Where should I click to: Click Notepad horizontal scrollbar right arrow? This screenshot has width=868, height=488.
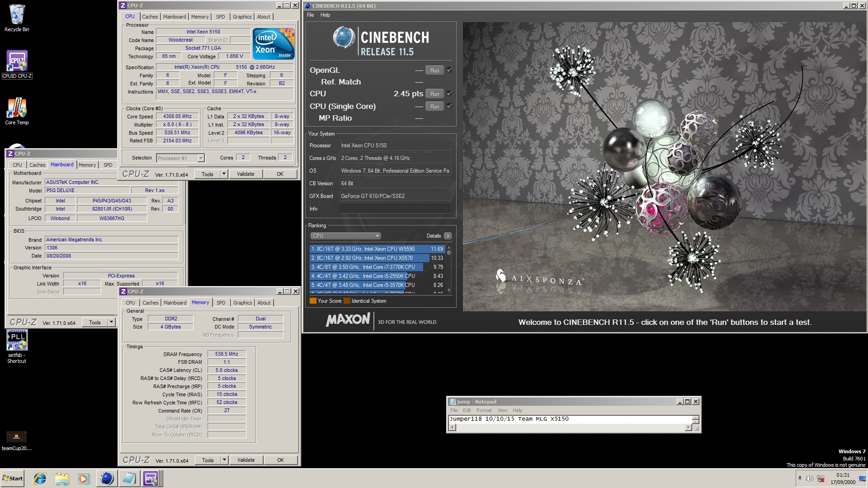tap(688, 427)
